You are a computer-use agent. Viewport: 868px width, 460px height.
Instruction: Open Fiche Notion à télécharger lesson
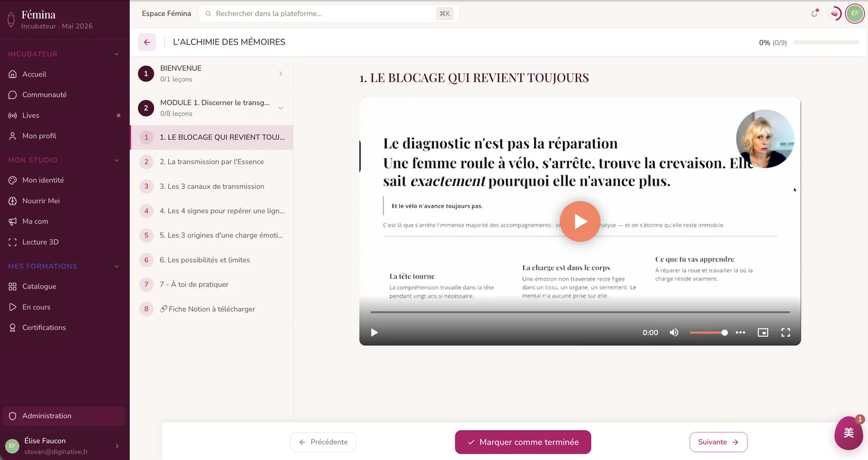pos(212,309)
